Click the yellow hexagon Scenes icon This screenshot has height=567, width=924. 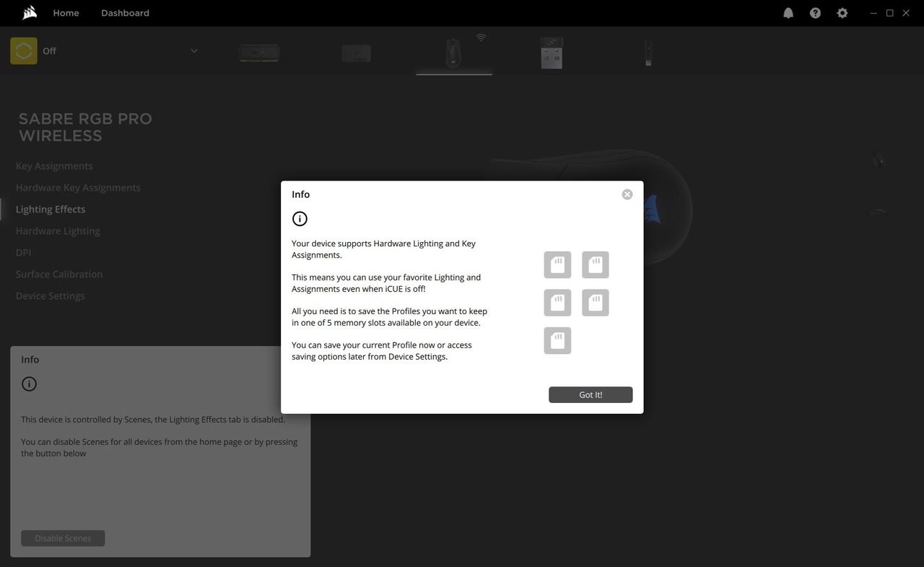[24, 51]
